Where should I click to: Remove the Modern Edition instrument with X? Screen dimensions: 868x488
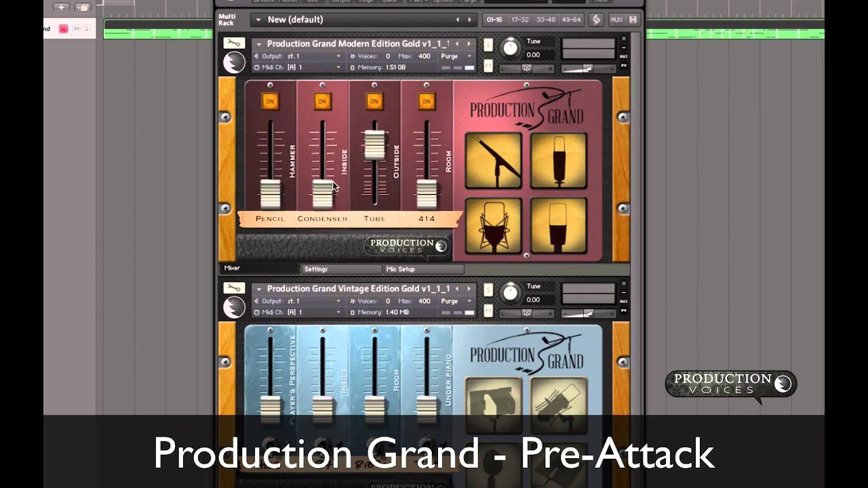click(624, 39)
